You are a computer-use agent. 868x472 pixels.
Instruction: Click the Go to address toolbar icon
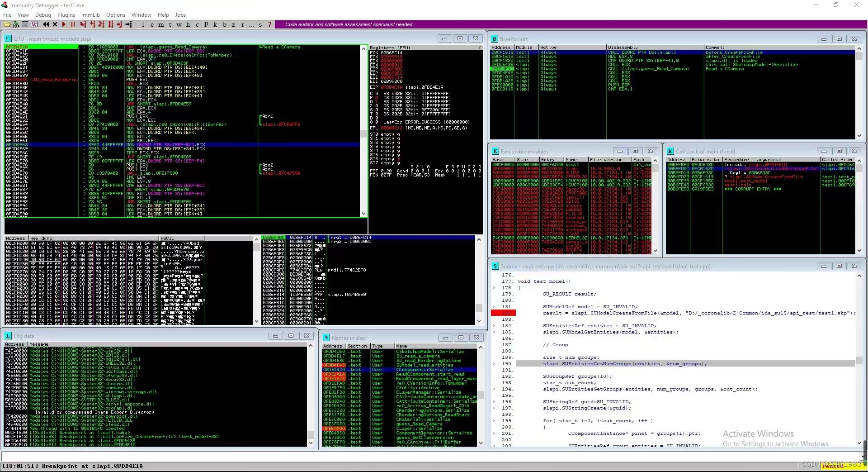pos(129,24)
